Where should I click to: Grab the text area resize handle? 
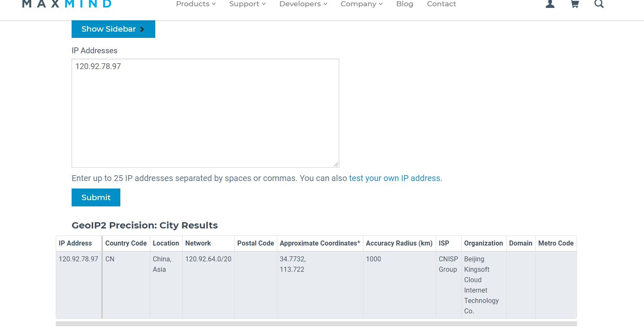pos(336,164)
